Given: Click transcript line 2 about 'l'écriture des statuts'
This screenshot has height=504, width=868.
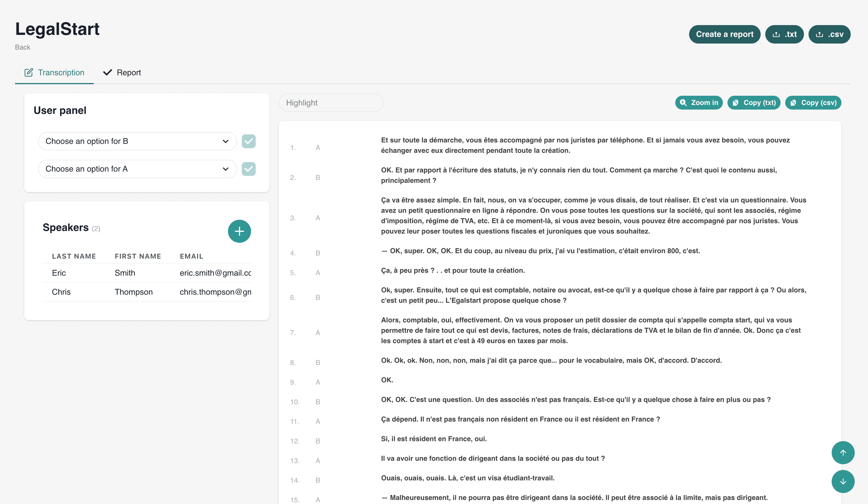Looking at the screenshot, I should click(579, 175).
